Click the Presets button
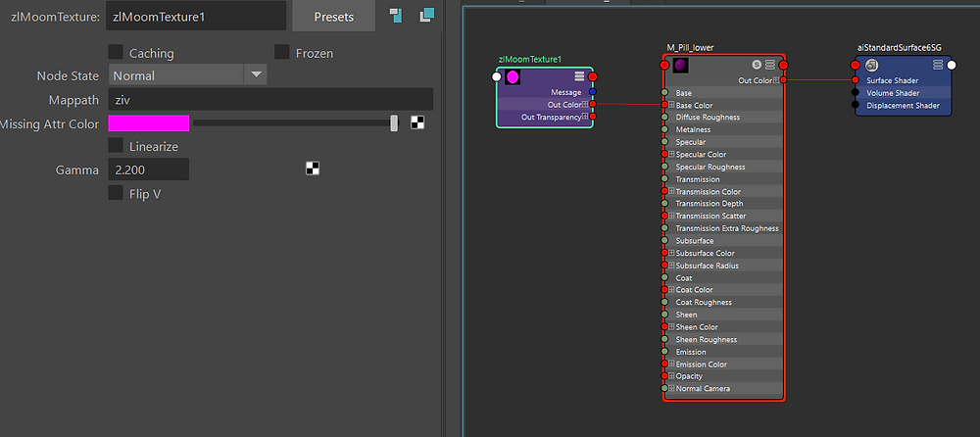The image size is (980, 437). pos(334,17)
